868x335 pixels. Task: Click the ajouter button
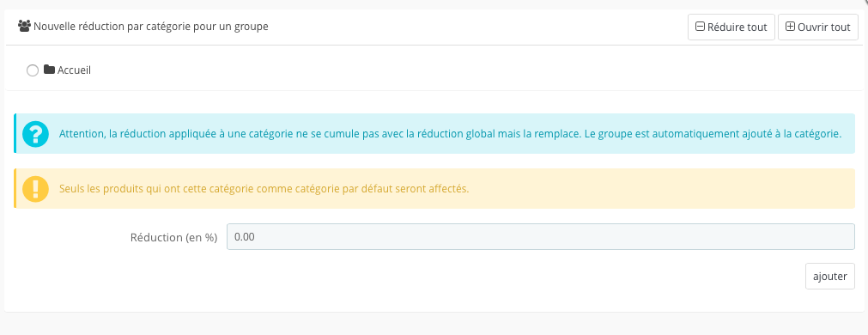tap(830, 277)
